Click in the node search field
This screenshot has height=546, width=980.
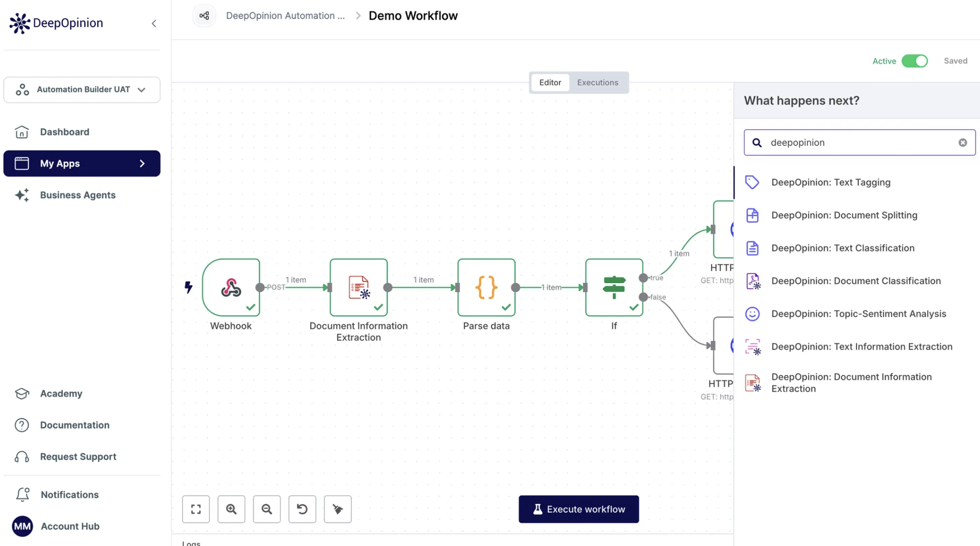(x=859, y=143)
